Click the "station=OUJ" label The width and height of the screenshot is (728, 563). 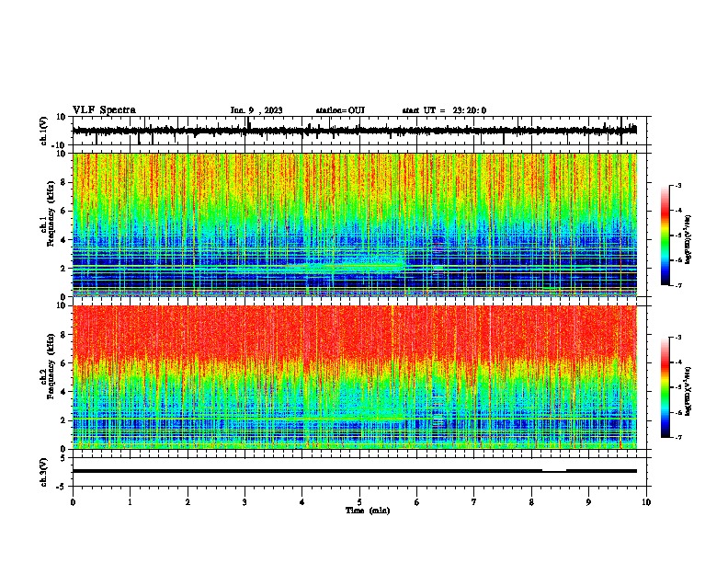click(x=340, y=110)
